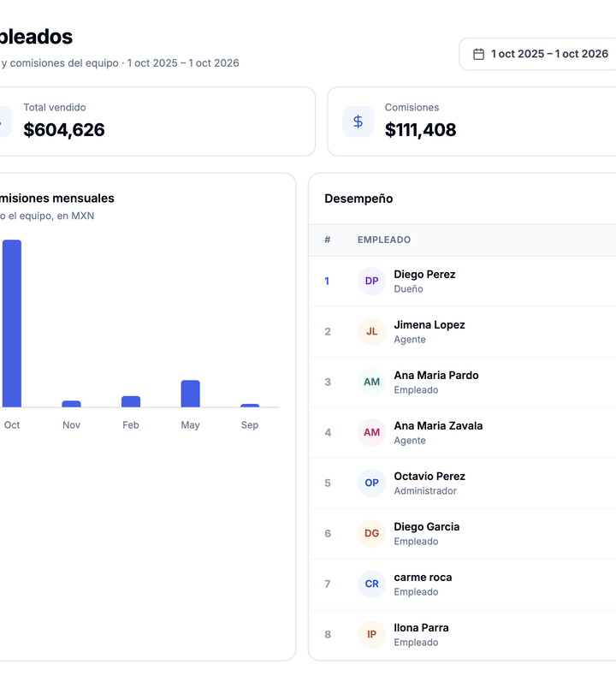Sort by the EMPLEADO column header
This screenshot has width=616, height=676.
(384, 240)
